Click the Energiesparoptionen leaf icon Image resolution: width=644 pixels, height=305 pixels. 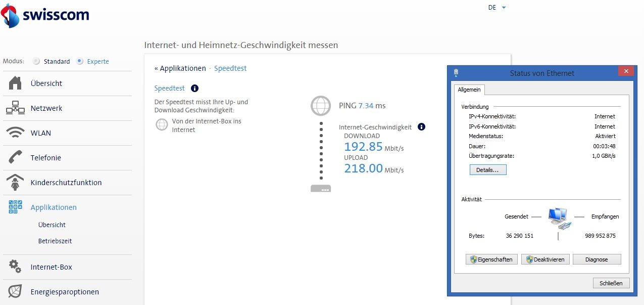point(15,292)
